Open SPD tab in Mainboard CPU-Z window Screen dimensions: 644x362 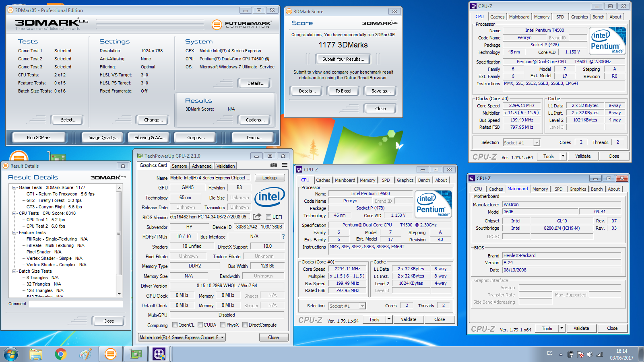[558, 189]
